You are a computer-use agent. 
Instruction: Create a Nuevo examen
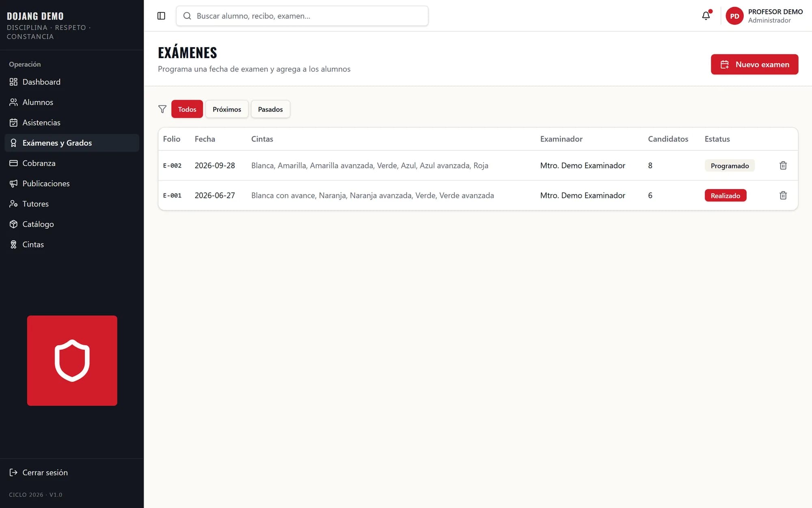pyautogui.click(x=754, y=64)
